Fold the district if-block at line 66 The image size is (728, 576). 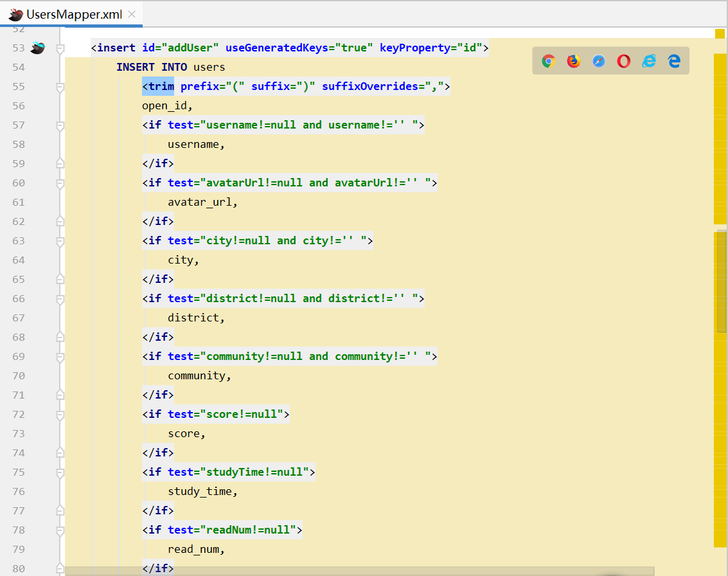tap(60, 299)
